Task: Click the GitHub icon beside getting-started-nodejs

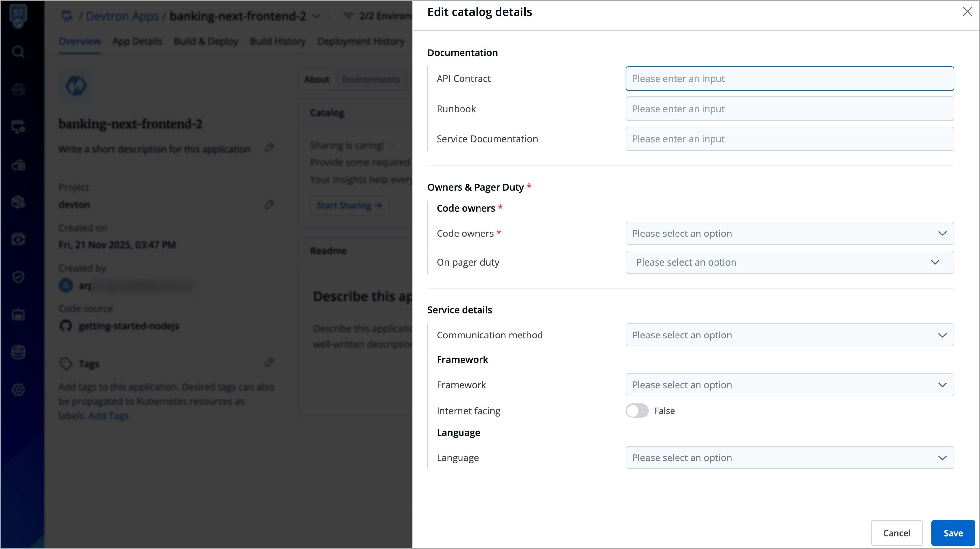Action: (x=66, y=326)
